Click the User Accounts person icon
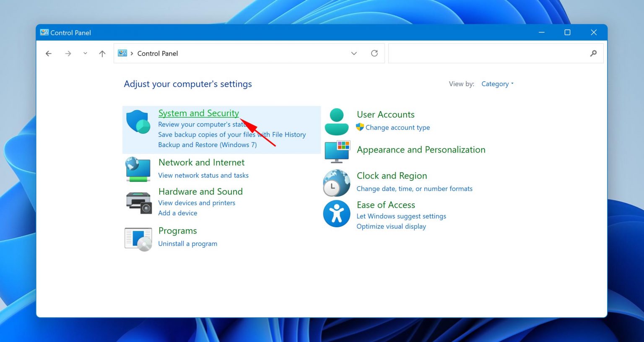The width and height of the screenshot is (644, 342). (337, 121)
